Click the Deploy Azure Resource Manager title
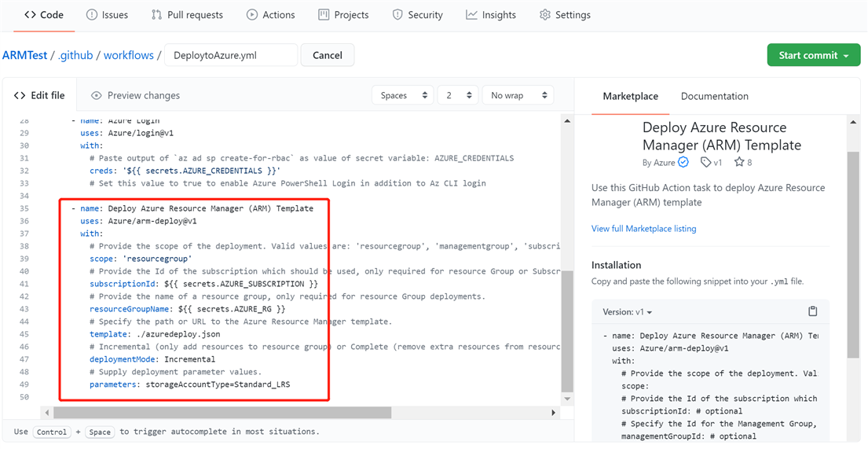 pyautogui.click(x=722, y=136)
